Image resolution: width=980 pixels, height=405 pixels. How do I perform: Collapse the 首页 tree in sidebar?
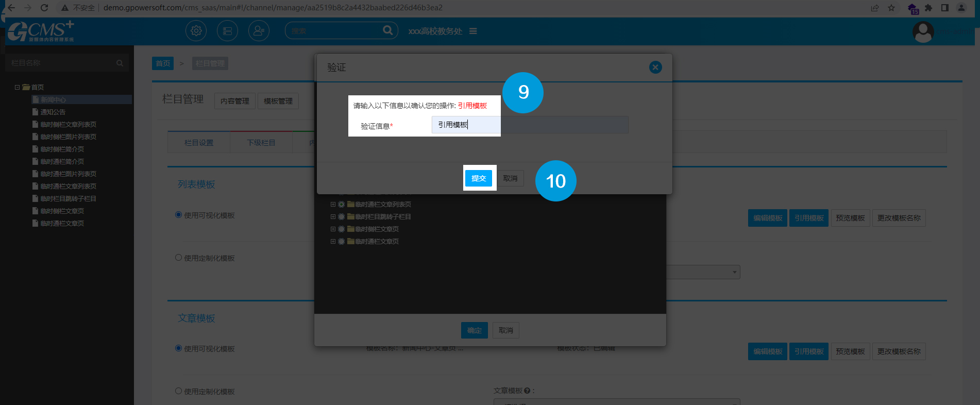pos(17,88)
